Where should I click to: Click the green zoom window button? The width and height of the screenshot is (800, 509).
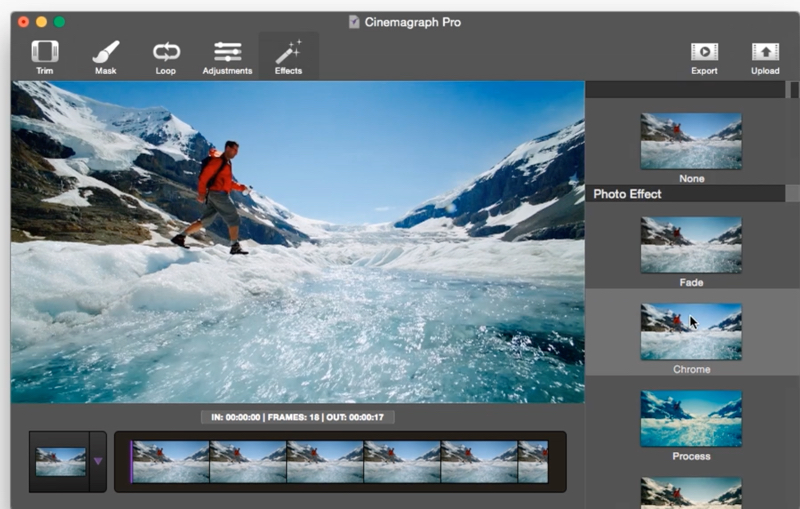(59, 22)
